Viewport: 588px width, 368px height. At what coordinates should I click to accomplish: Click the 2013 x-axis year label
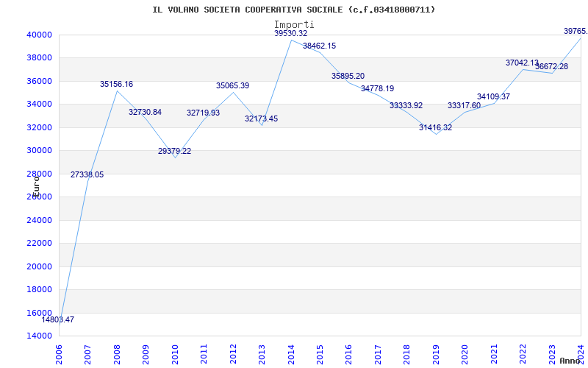pos(262,355)
